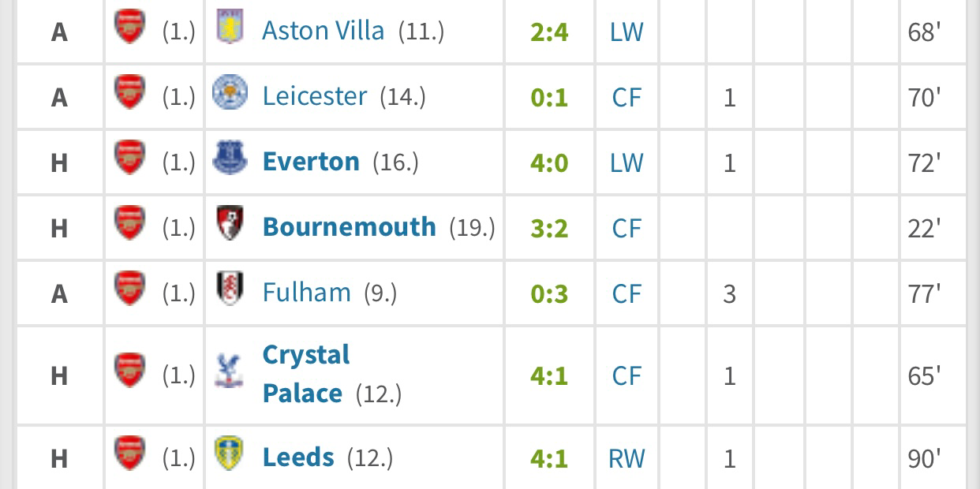
Task: Click the Crystal Palace club crest
Action: (x=230, y=373)
